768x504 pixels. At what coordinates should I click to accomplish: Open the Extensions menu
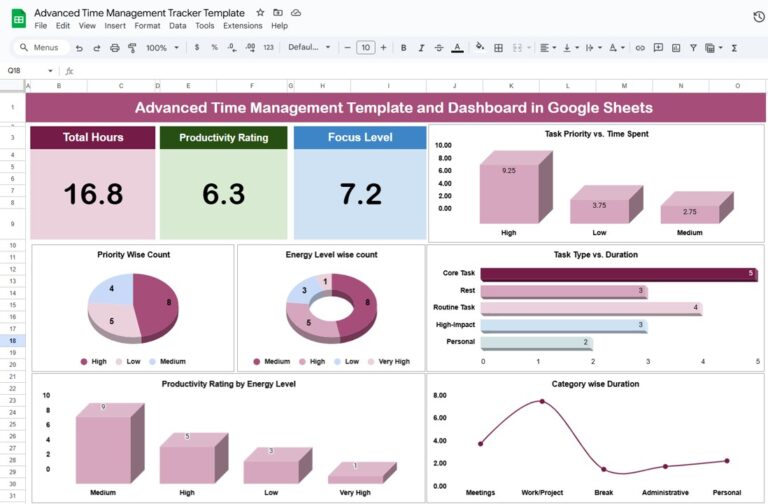[243, 26]
